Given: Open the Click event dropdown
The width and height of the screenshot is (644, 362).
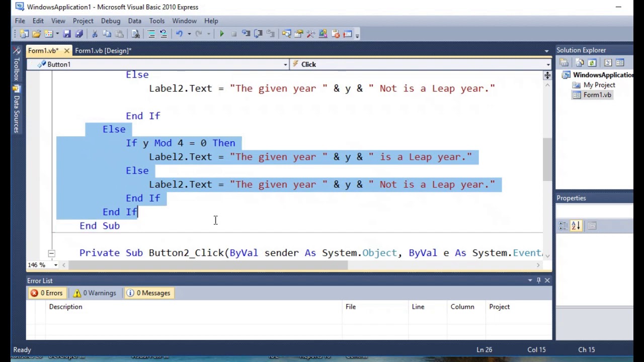Looking at the screenshot, I should 548,64.
